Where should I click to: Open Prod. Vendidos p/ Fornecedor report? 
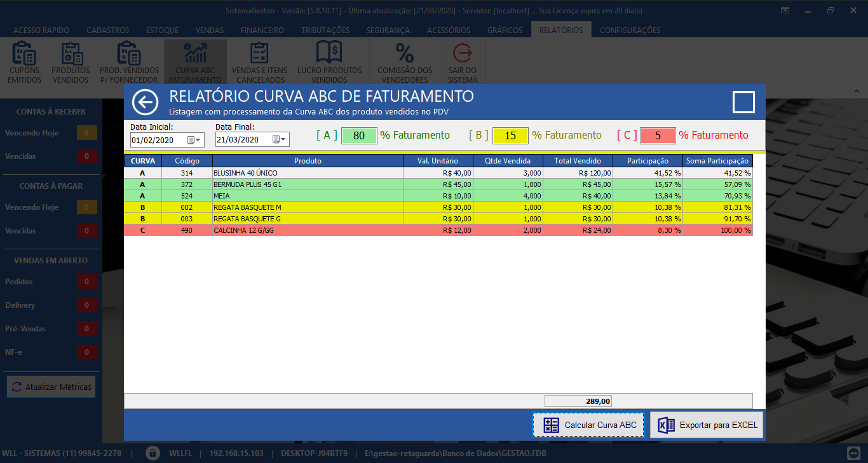[129, 62]
